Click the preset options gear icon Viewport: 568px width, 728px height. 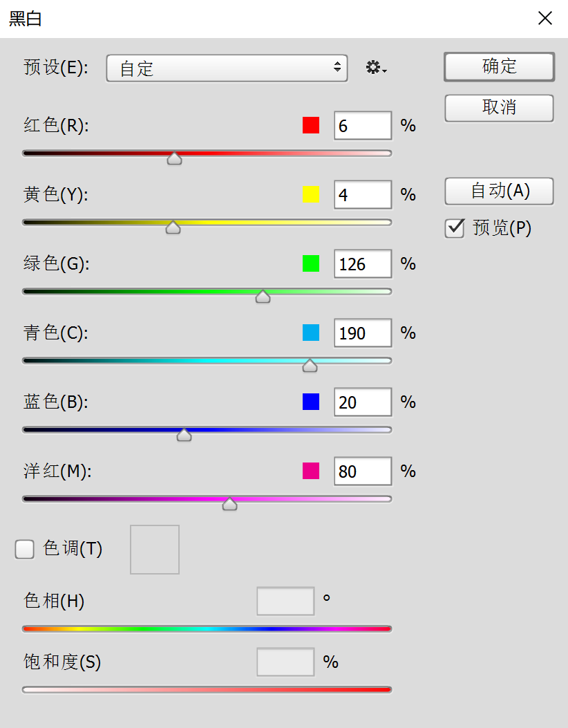click(x=375, y=68)
